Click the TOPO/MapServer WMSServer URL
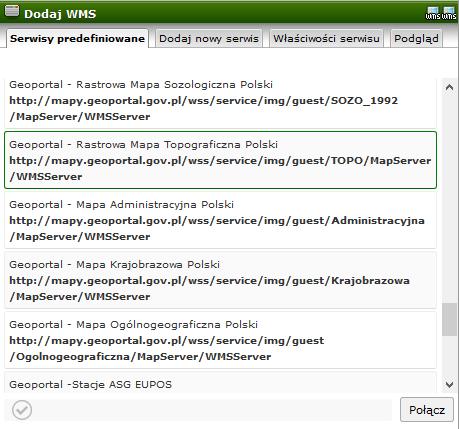Screen dimensions: 459x429 click(220, 169)
